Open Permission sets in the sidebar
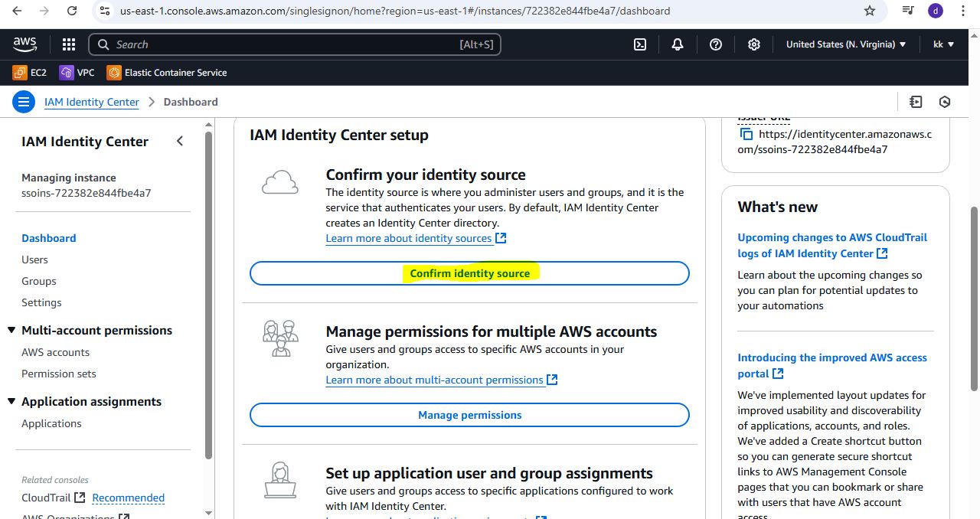 [x=59, y=374]
